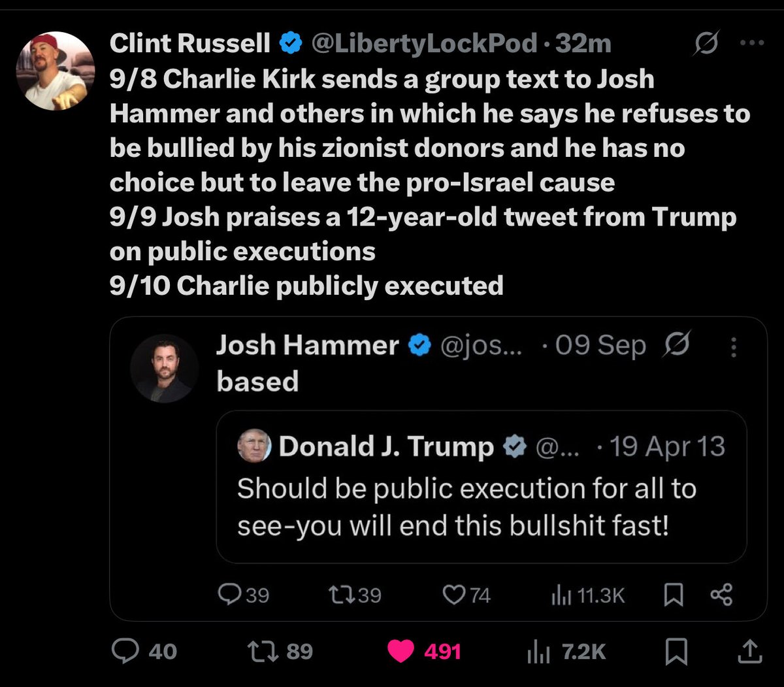Share Josh Hammer's quoted post

[721, 594]
